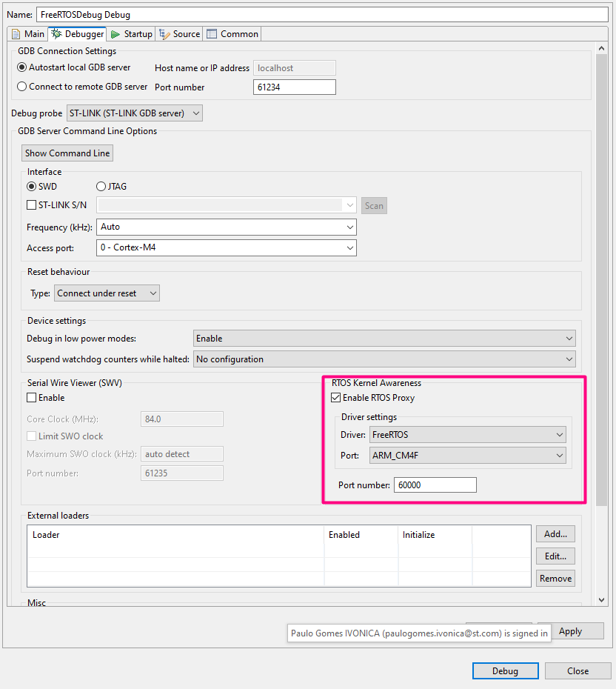Click the Name field FreeRTOSDebug Debug
The width and height of the screenshot is (616, 689).
[322, 15]
